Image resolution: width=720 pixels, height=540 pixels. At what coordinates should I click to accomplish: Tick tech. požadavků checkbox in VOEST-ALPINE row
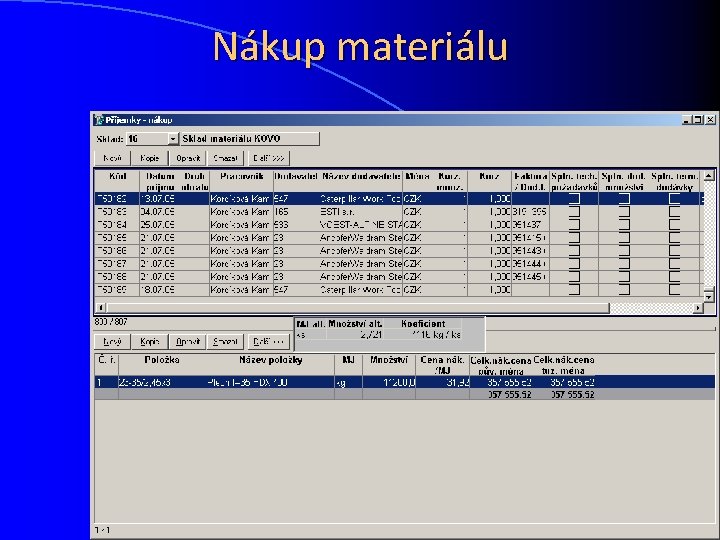click(x=574, y=225)
